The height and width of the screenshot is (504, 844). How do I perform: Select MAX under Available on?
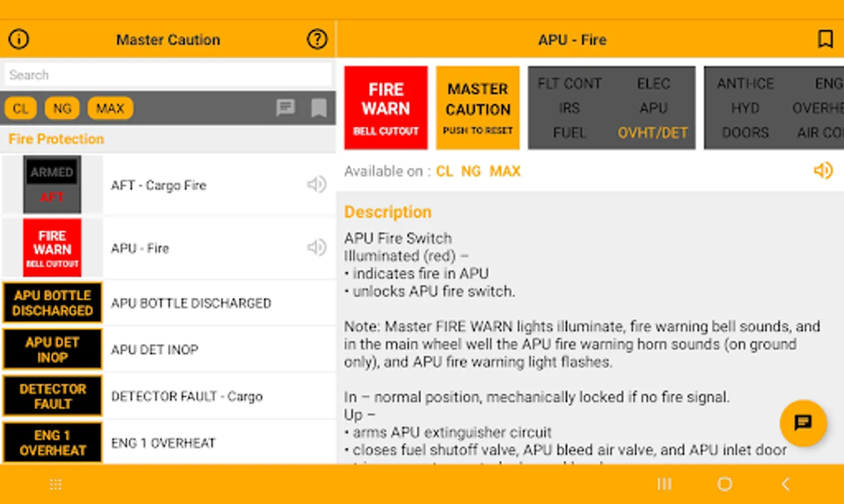(504, 171)
